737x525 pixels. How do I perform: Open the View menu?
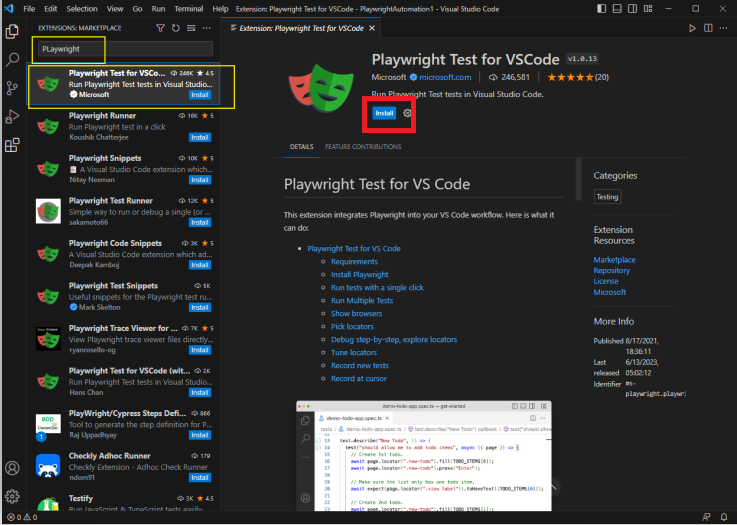[x=115, y=9]
